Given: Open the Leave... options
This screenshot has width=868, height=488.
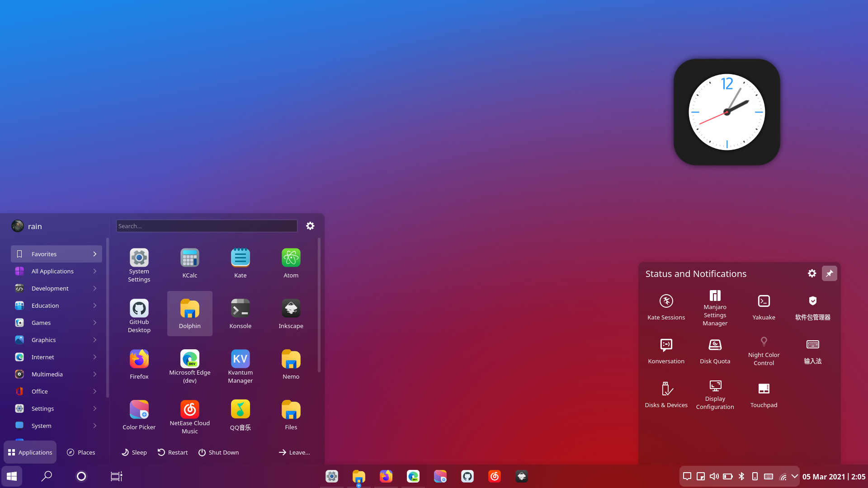Looking at the screenshot, I should pyautogui.click(x=294, y=452).
